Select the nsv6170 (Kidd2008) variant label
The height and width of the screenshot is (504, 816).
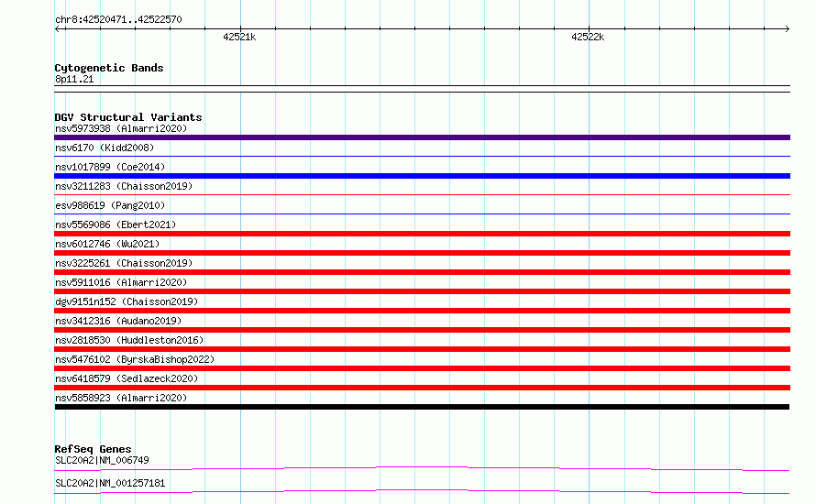[x=105, y=148]
